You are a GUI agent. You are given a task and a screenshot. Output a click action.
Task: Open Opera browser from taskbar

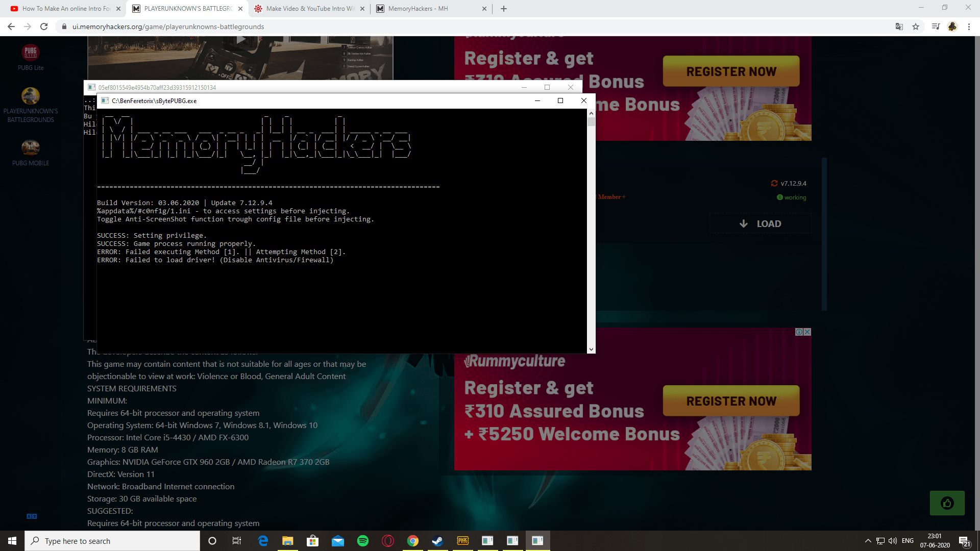(x=388, y=541)
